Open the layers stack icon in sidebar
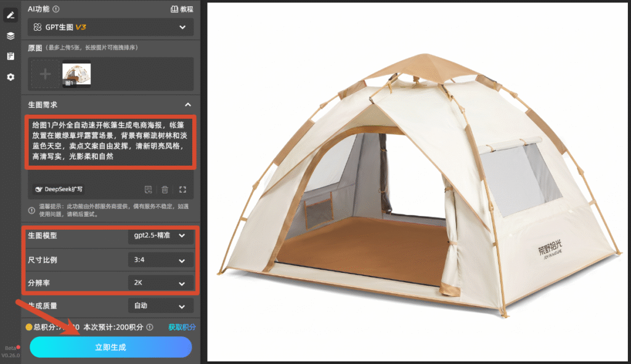 click(x=10, y=36)
